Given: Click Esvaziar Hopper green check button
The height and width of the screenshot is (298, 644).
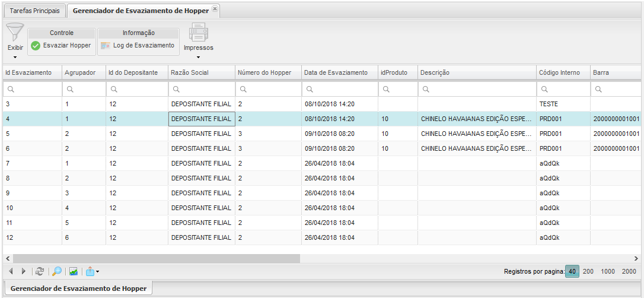Looking at the screenshot, I should (61, 46).
